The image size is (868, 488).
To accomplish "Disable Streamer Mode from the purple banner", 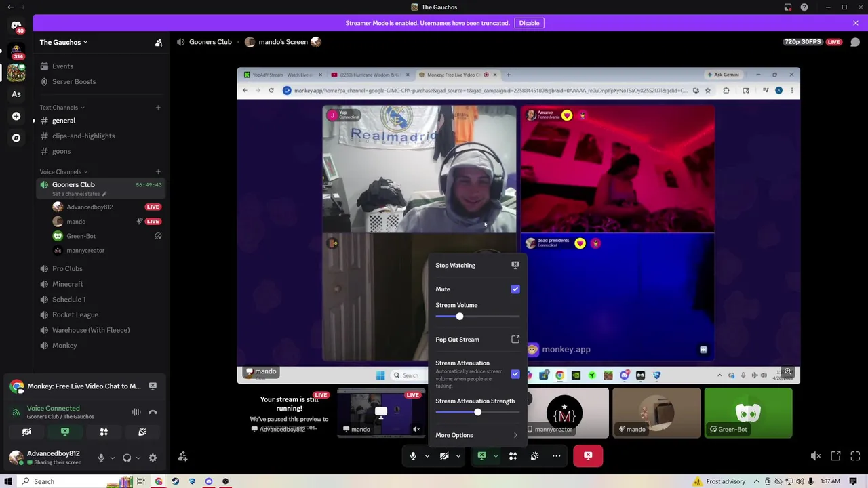I will click(529, 23).
